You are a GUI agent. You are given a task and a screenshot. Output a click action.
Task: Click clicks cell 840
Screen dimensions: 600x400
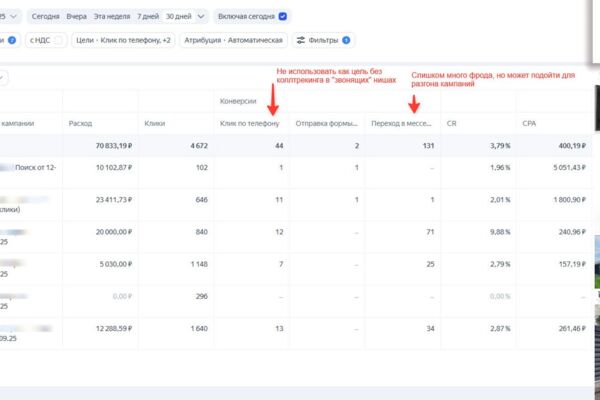coord(202,232)
